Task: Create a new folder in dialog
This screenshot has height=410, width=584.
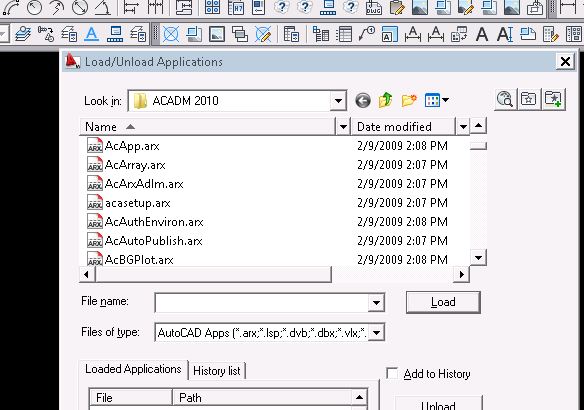Action: 409,100
